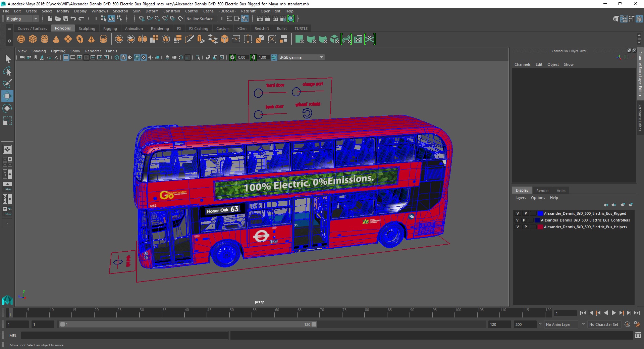Viewport: 644px width, 349px height.
Task: Open the shelf tabs menu button
Action: 9,29
